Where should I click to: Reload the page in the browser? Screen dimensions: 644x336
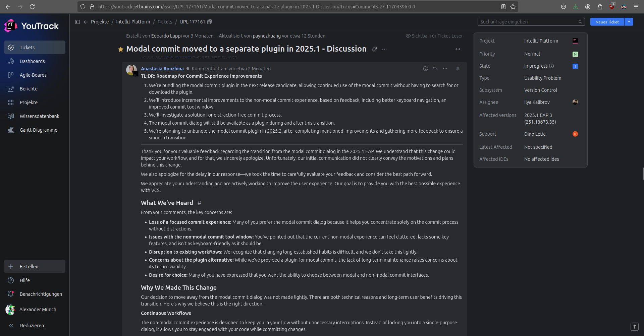(x=32, y=7)
